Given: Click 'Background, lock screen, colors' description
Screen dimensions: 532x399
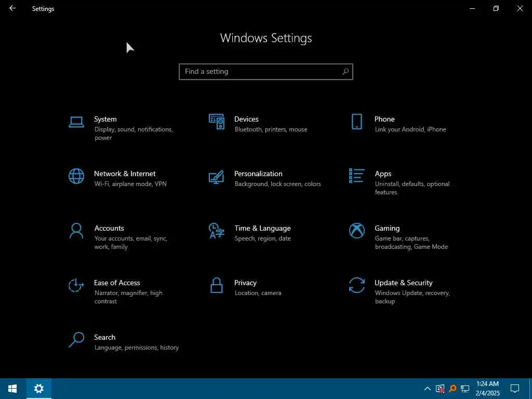Looking at the screenshot, I should (x=277, y=184).
